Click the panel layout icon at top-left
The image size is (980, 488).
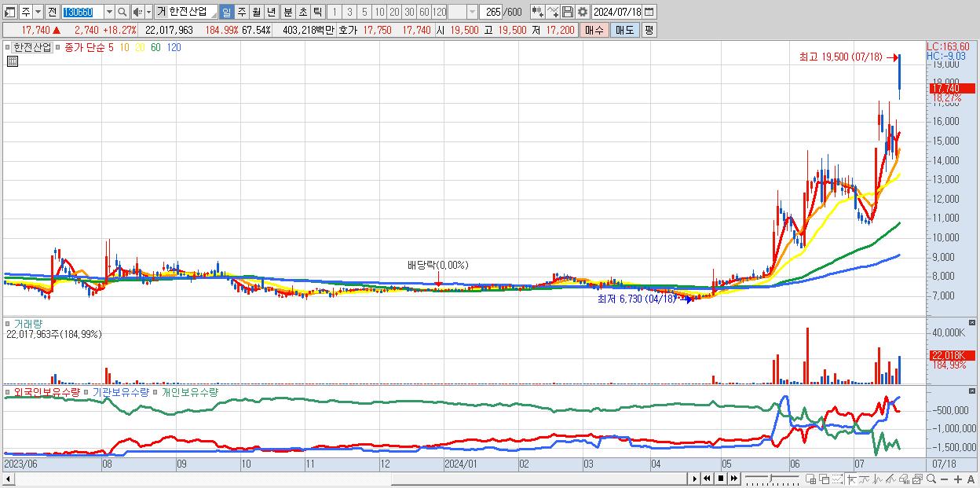tap(10, 12)
